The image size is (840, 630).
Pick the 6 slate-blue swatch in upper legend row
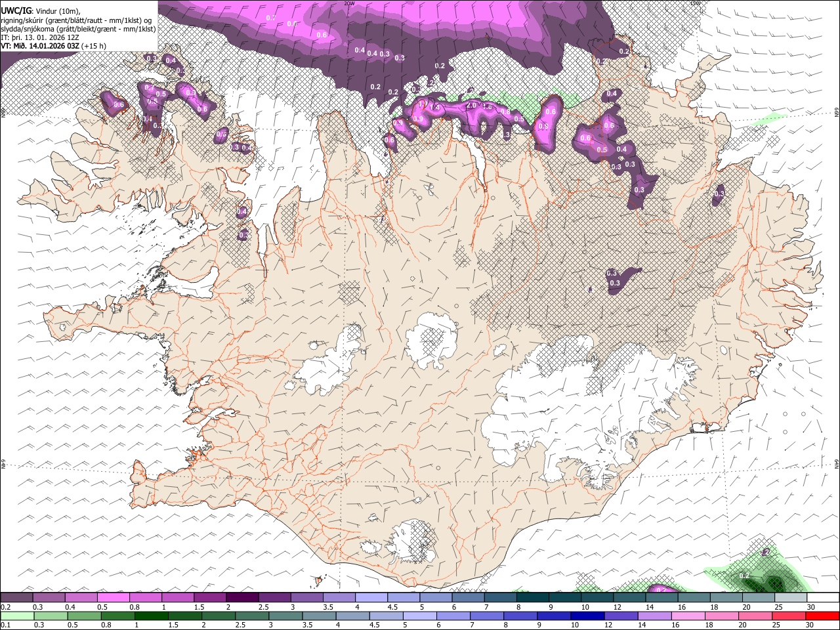[x=467, y=597]
